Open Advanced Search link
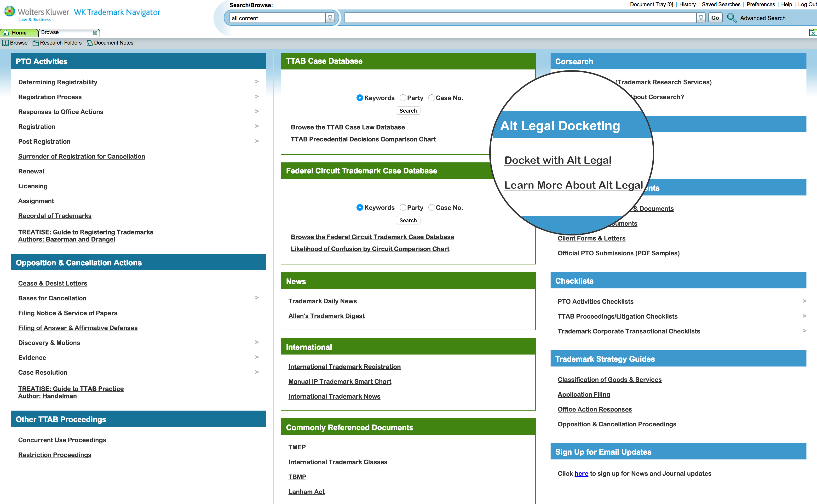Viewport: 817px width, 504px height. pyautogui.click(x=763, y=18)
